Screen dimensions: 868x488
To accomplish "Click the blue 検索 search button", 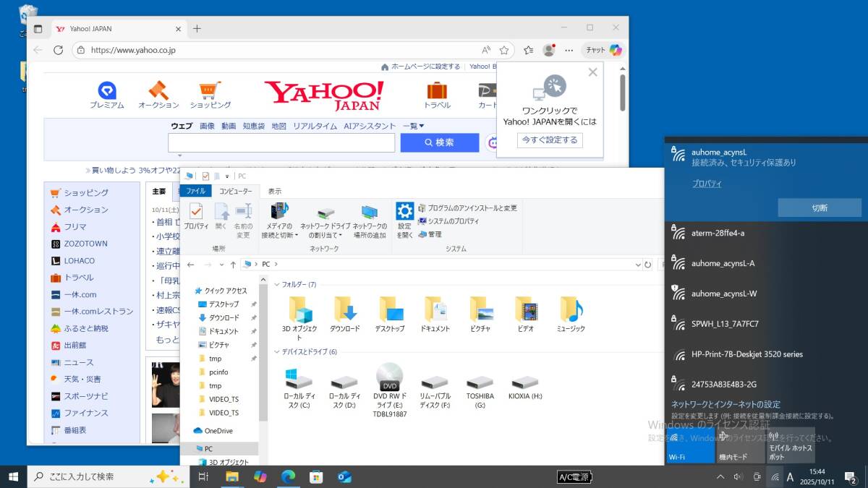I will point(440,143).
